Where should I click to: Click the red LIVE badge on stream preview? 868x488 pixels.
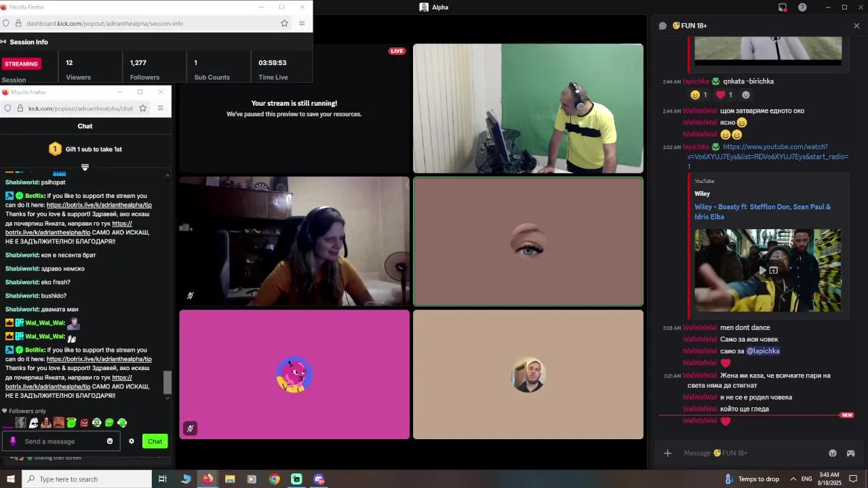click(x=397, y=51)
